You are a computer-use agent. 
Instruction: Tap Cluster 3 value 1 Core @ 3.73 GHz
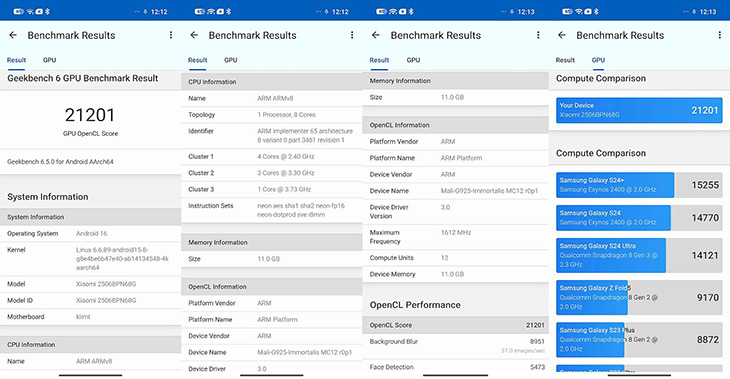point(284,189)
